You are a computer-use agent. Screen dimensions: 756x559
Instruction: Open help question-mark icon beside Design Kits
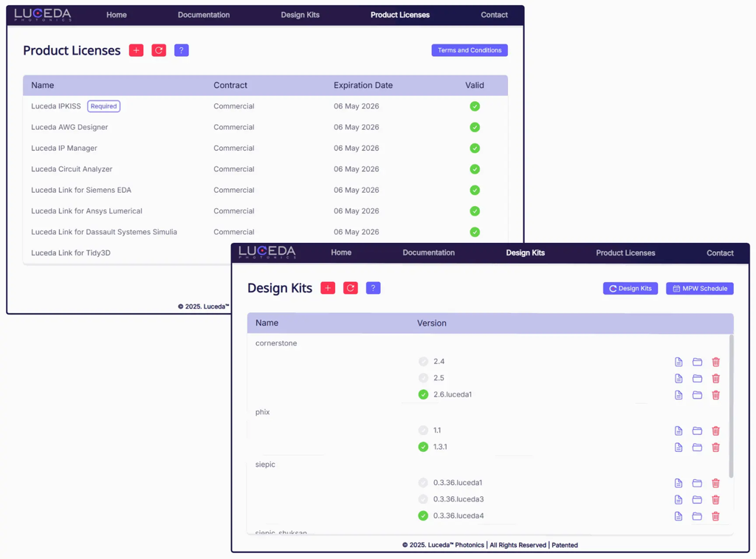(x=373, y=288)
